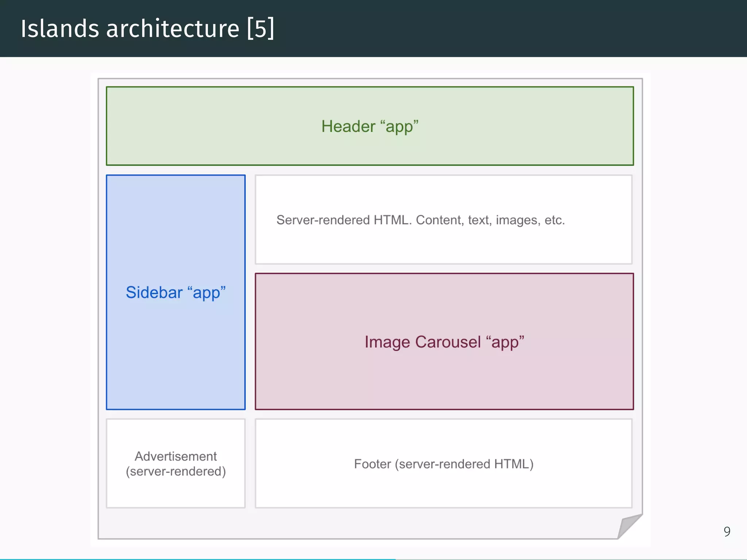Click the Advertisement (server-rendered) box
Viewport: 747px width, 560px height.
[x=175, y=463]
